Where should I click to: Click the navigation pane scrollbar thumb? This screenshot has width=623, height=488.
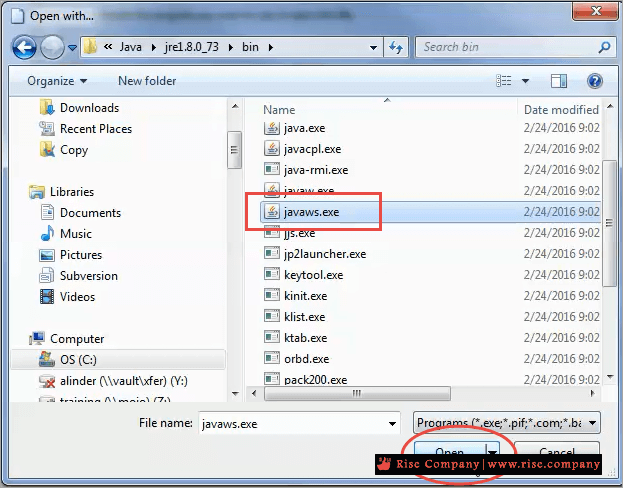(234, 150)
